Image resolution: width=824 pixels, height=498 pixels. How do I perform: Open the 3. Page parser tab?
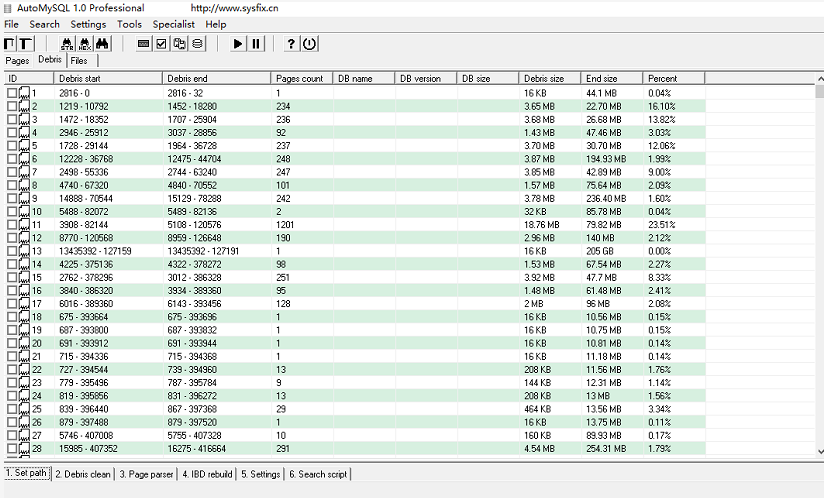(146, 474)
